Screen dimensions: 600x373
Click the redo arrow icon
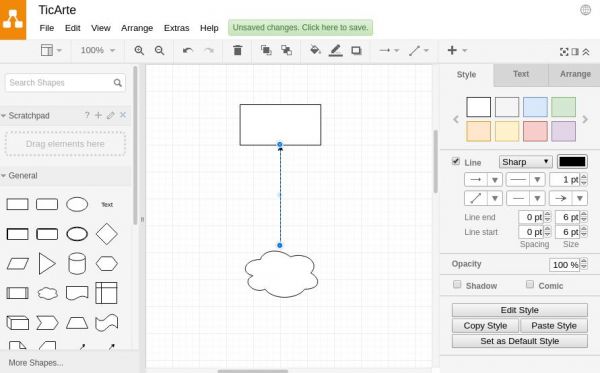click(x=209, y=50)
